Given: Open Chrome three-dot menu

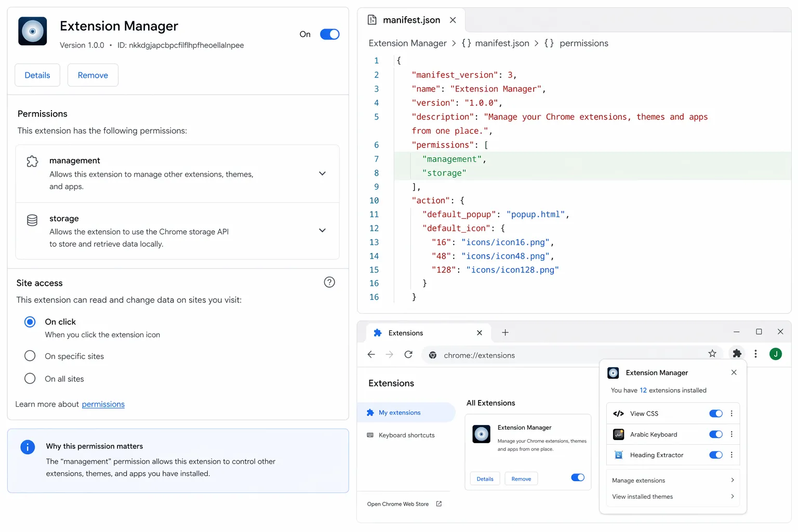Looking at the screenshot, I should [x=755, y=354].
